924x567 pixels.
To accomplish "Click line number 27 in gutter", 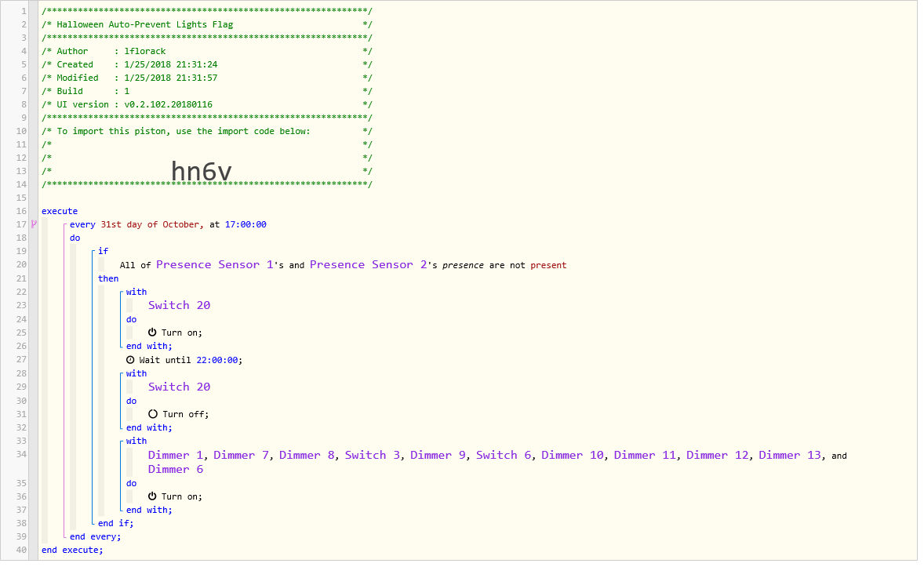I will pos(21,360).
